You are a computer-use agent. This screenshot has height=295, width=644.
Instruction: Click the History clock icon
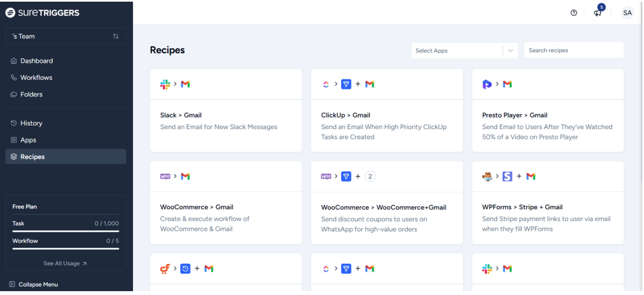coord(14,123)
